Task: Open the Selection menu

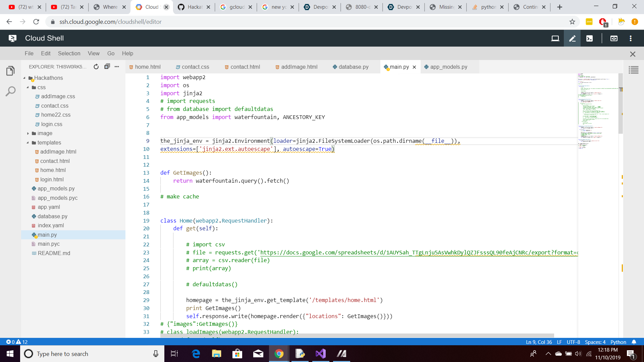Action: tap(69, 53)
